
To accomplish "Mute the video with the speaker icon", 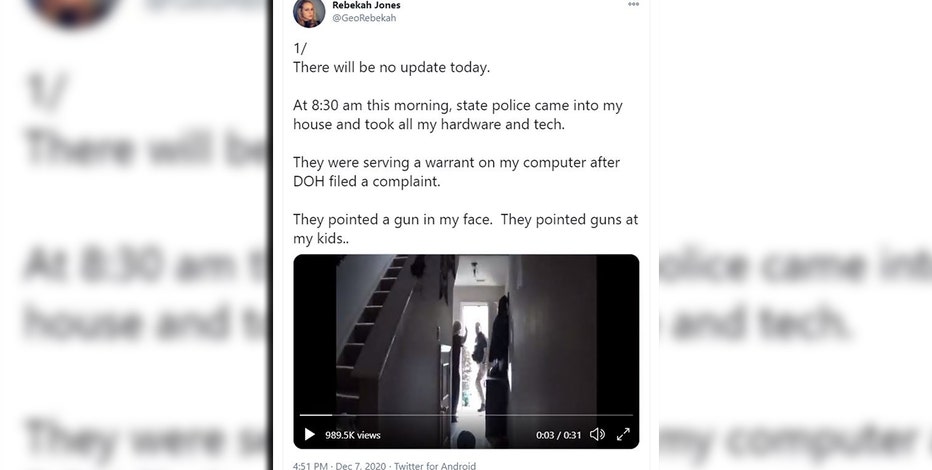I will (597, 435).
